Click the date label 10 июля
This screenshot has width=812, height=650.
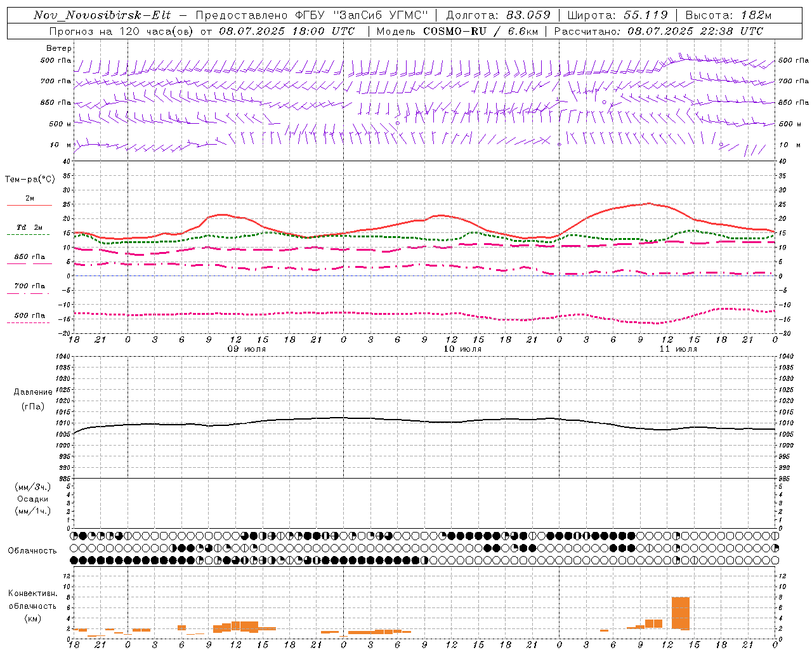pyautogui.click(x=462, y=349)
